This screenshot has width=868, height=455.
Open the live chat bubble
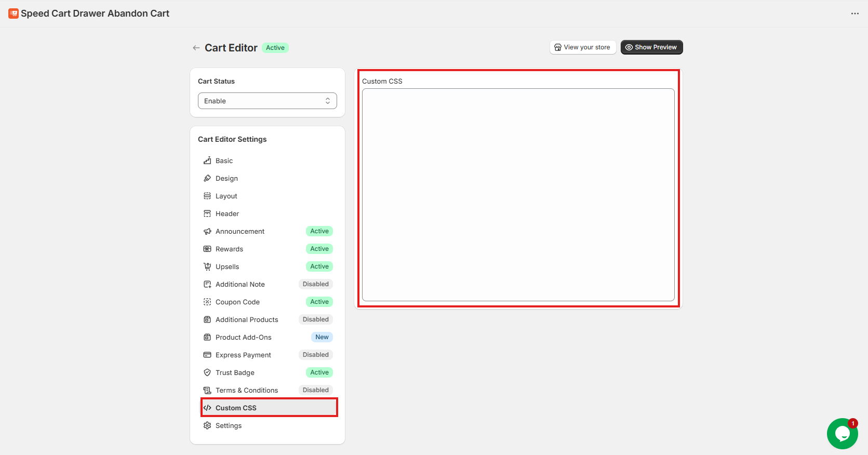(x=842, y=433)
